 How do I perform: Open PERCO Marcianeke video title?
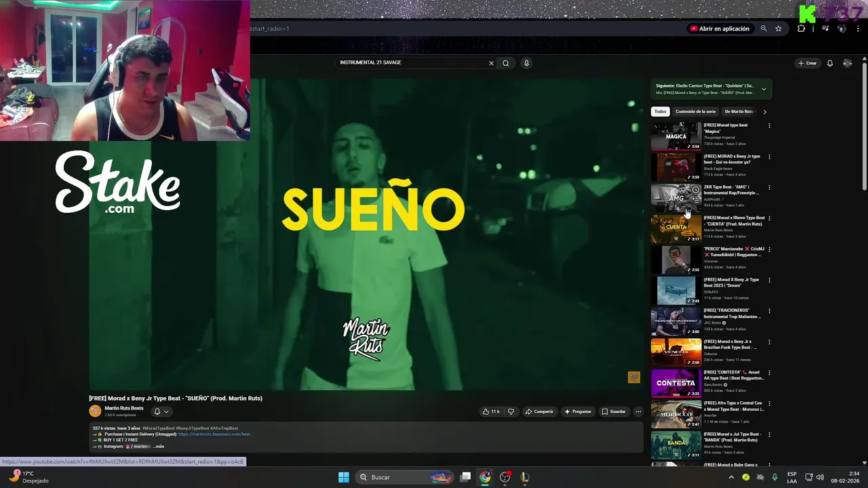coord(734,252)
